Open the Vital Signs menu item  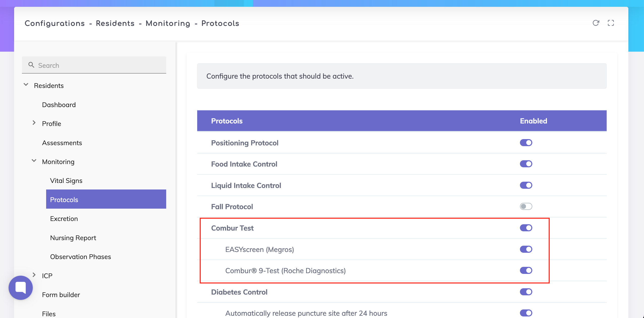coord(66,181)
